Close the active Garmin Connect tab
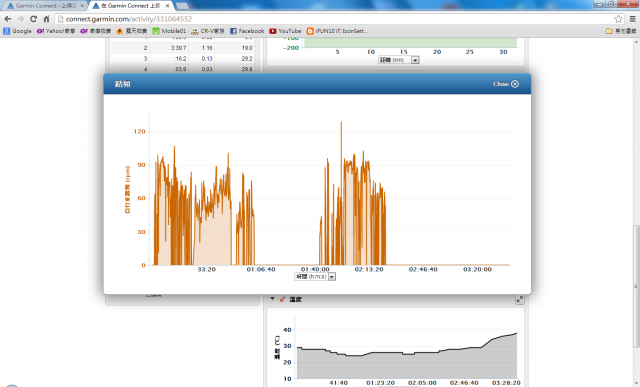640x387 pixels. [167, 6]
